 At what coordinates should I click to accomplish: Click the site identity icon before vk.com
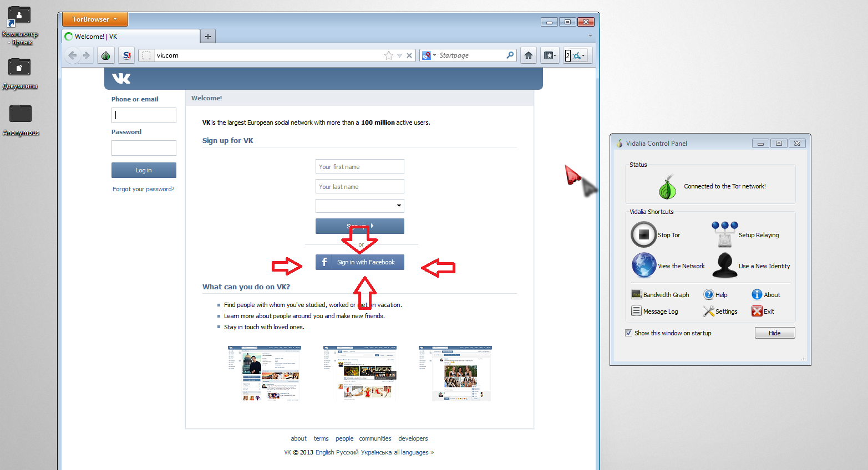[x=146, y=55]
